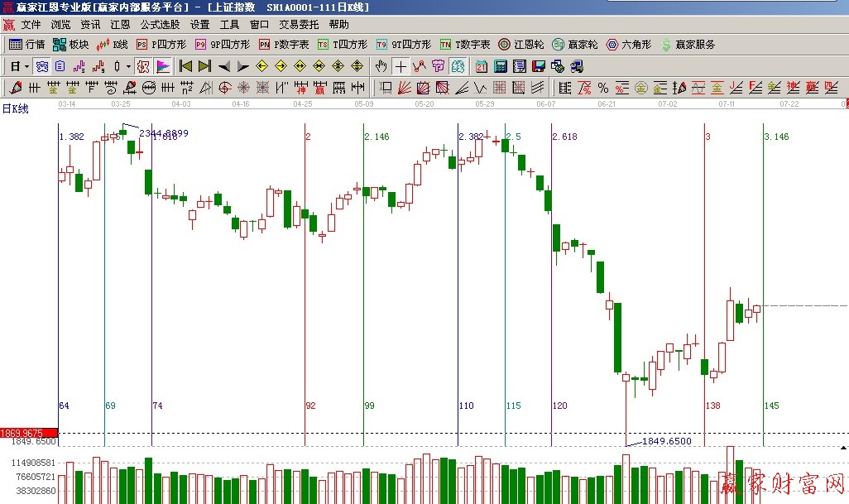Image resolution: width=849 pixels, height=504 pixels.
Task: Click the save floppy disk icon
Action: click(539, 66)
